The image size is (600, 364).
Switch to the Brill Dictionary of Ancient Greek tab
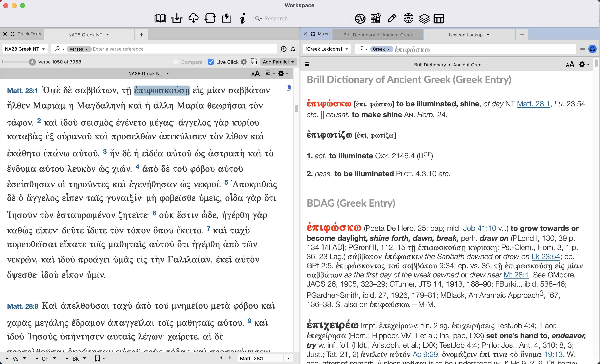coord(378,35)
